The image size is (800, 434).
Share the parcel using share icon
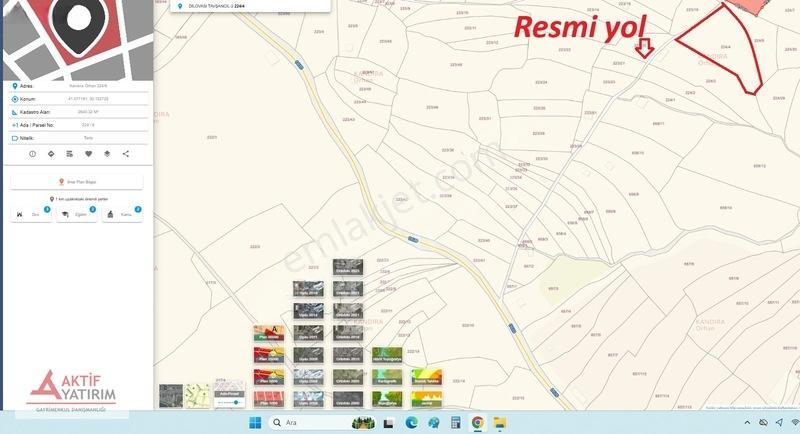(126, 154)
